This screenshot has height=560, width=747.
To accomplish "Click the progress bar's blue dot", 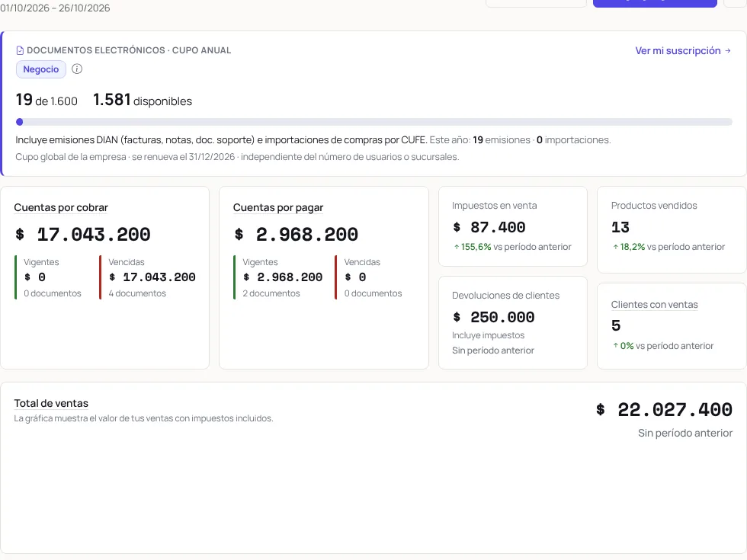I will pos(20,122).
